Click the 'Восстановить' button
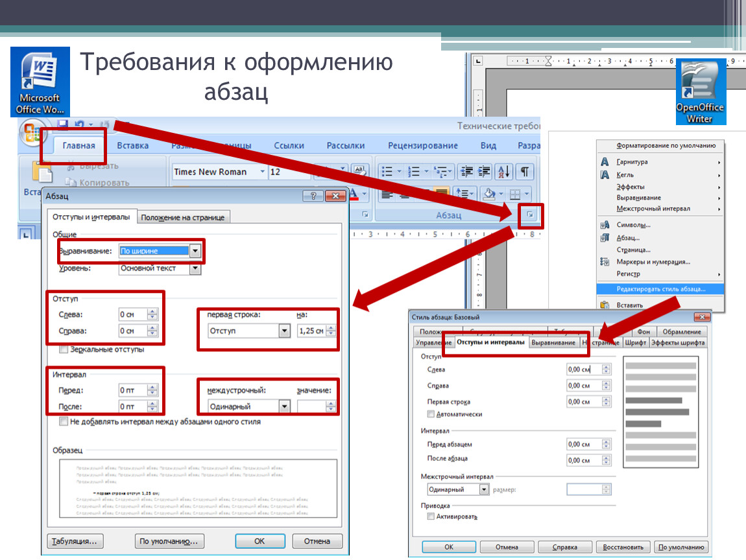This screenshot has width=746, height=560. click(623, 547)
